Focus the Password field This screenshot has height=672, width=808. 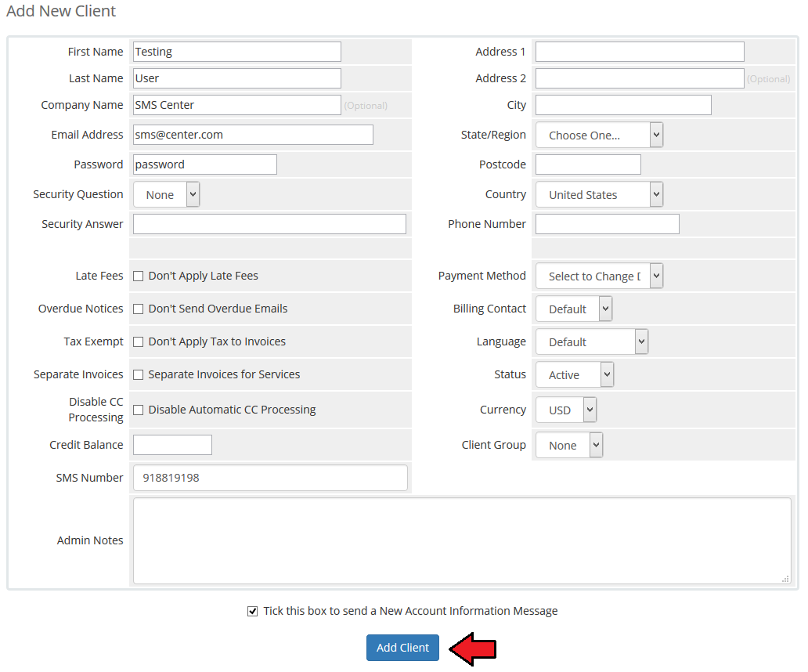[205, 165]
